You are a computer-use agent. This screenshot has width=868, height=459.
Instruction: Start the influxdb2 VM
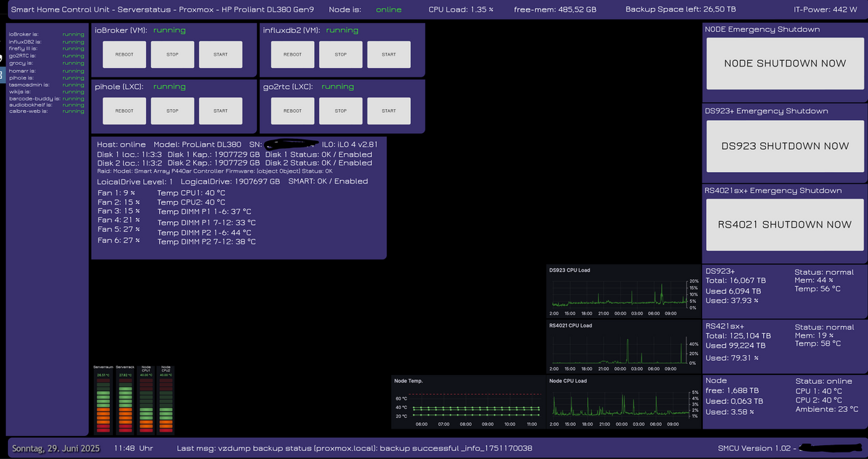(388, 54)
